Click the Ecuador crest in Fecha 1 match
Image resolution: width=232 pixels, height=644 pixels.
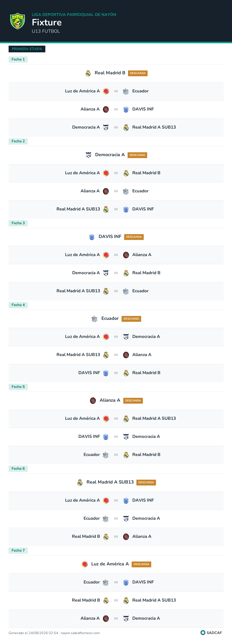point(126,91)
